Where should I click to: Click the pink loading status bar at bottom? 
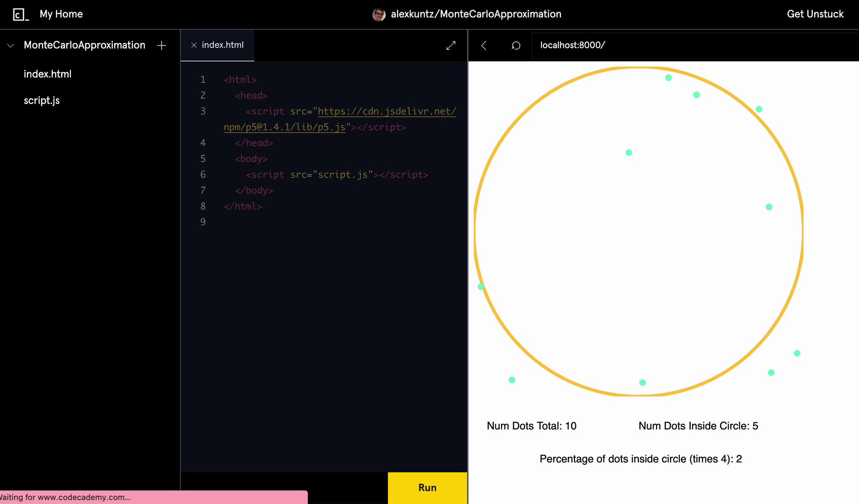[153, 497]
